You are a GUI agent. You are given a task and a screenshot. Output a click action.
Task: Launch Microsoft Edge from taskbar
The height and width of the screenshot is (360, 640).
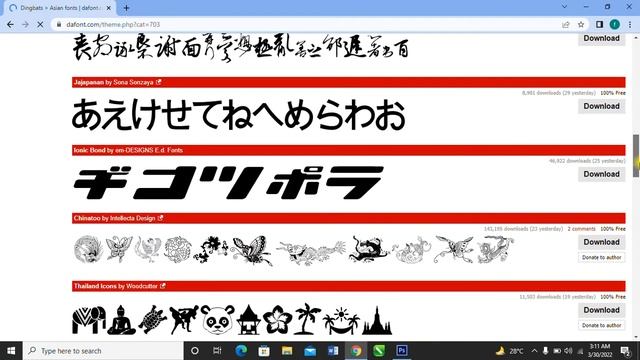[241, 351]
